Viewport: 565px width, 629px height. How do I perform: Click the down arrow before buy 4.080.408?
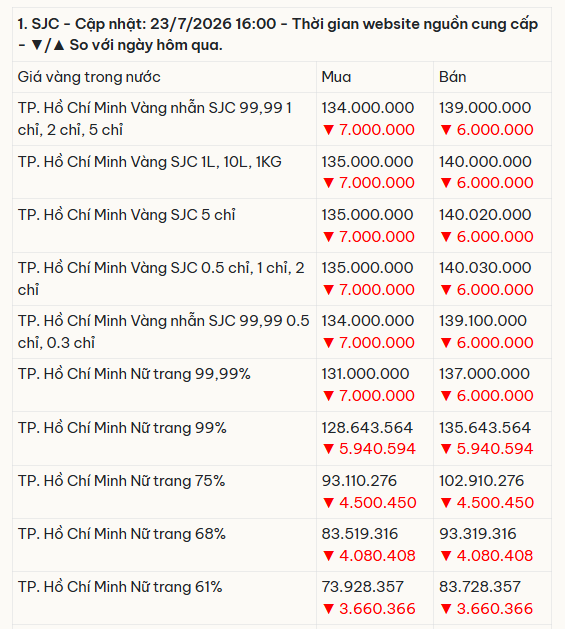329,556
